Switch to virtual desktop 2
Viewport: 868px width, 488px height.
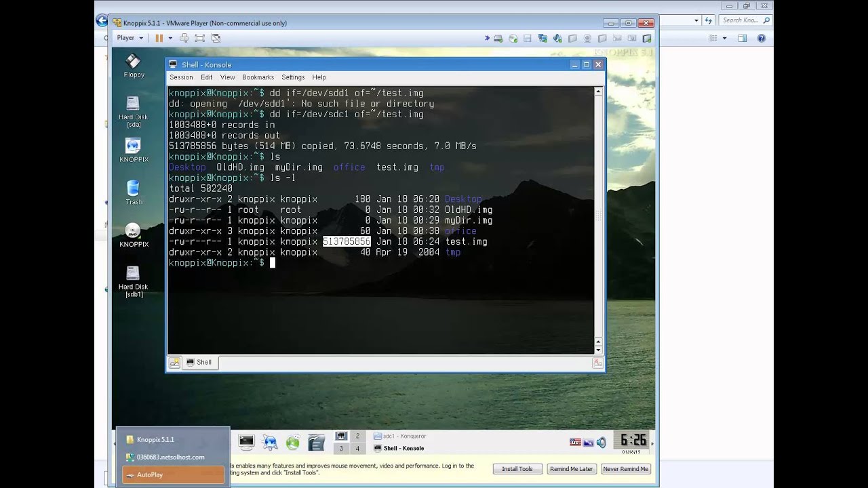(x=357, y=436)
